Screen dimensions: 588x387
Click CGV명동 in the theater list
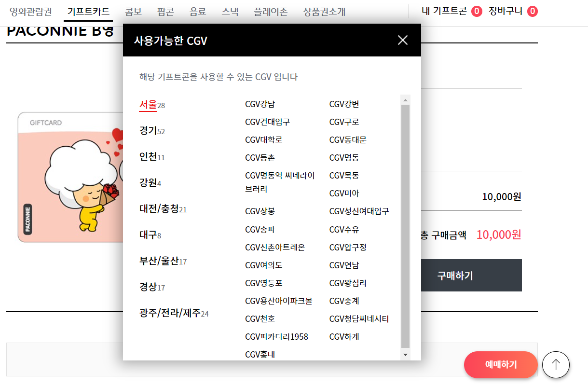344,157
